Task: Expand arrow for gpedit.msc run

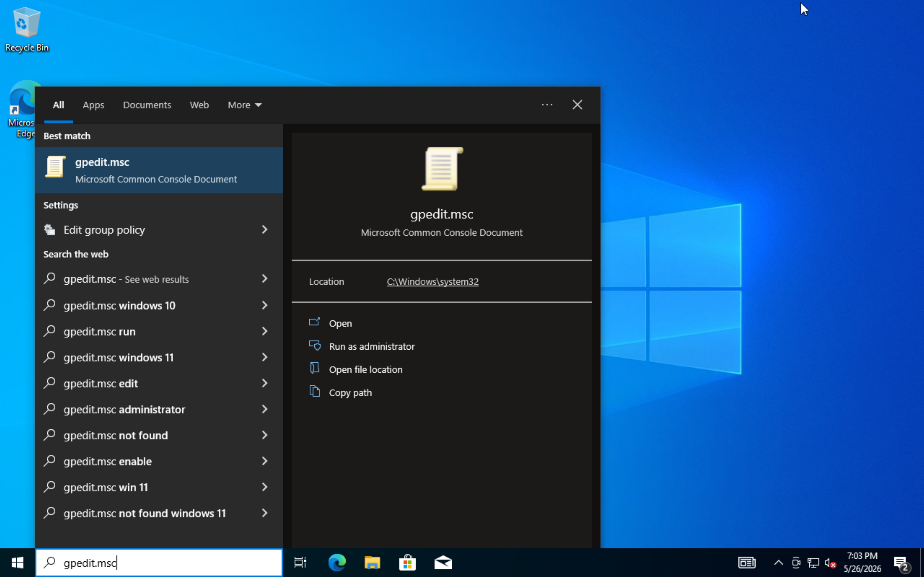Action: coord(265,331)
